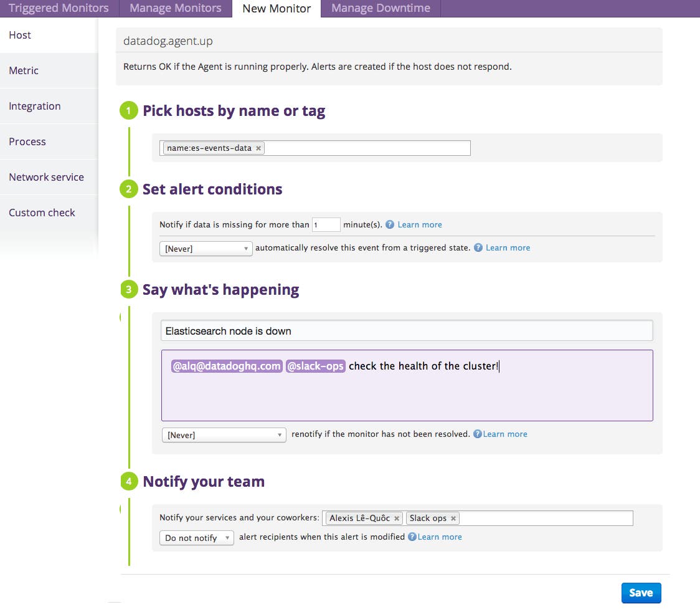Remove Alexis Lê-Quôc from notify recipients

point(397,518)
